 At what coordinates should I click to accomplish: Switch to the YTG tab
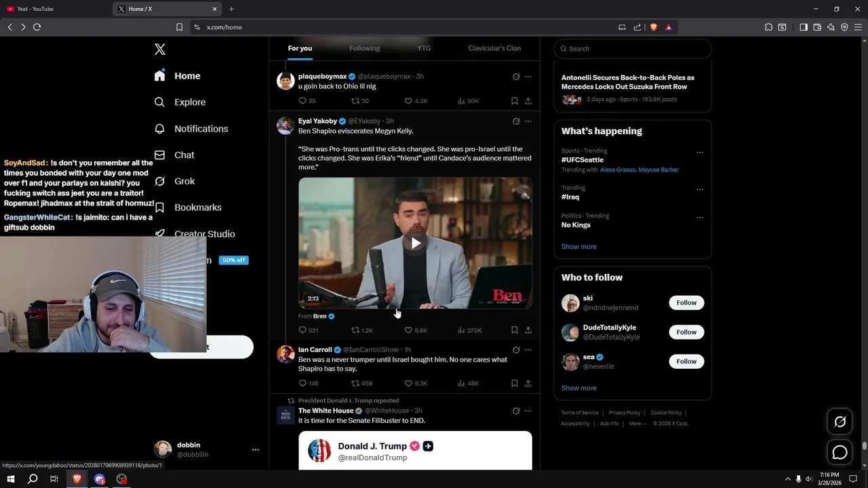point(424,48)
